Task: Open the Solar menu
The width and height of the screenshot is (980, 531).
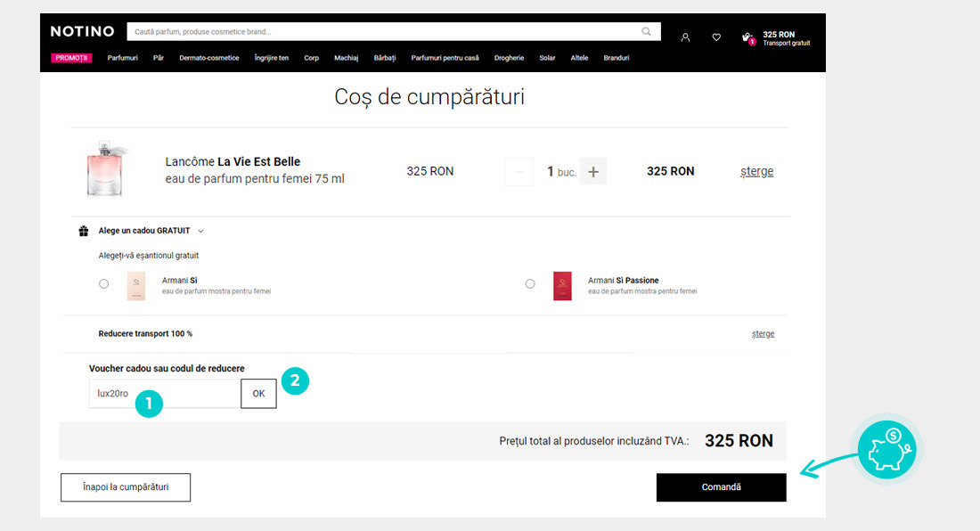Action: click(x=548, y=58)
